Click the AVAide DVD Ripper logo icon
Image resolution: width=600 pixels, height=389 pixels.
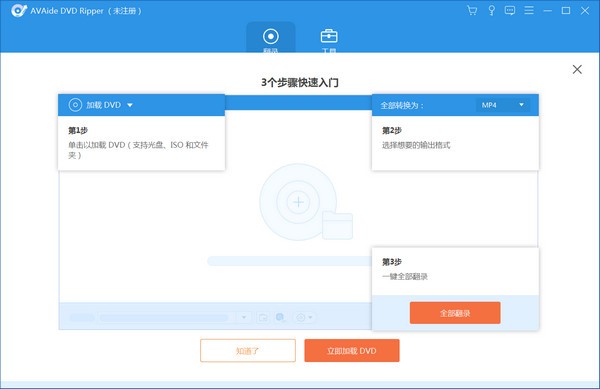(x=18, y=11)
